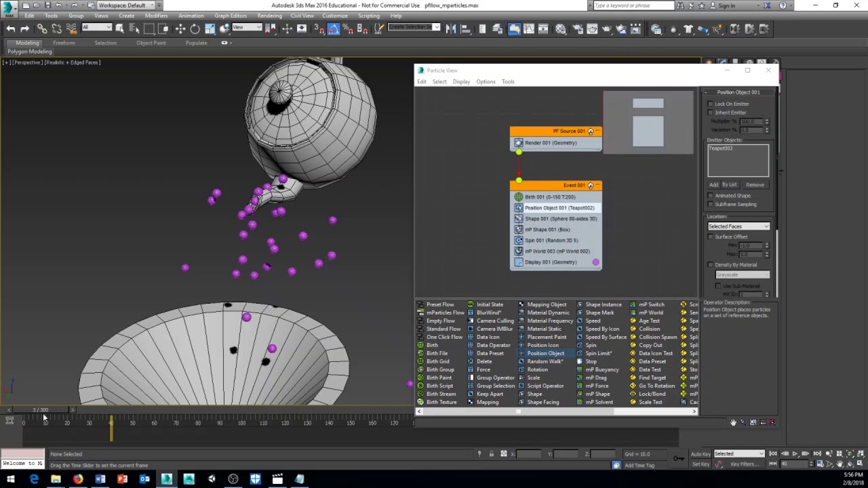The width and height of the screenshot is (868, 488).
Task: Activate the Select Object tool
Action: 120,28
